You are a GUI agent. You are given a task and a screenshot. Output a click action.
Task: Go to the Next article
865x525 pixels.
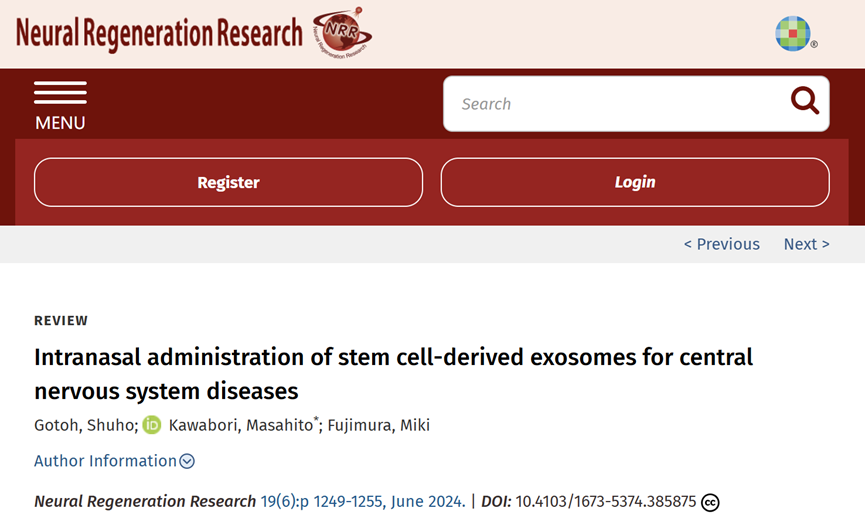806,244
